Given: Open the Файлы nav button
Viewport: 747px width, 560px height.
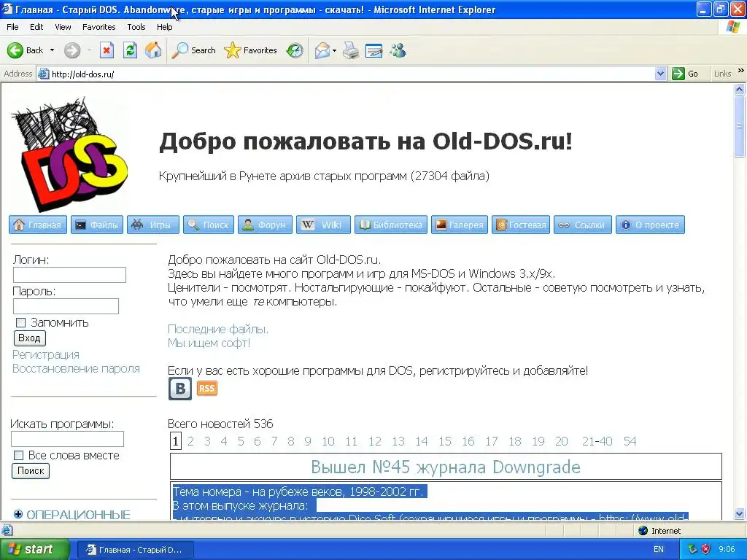Looking at the screenshot, I should 97,225.
